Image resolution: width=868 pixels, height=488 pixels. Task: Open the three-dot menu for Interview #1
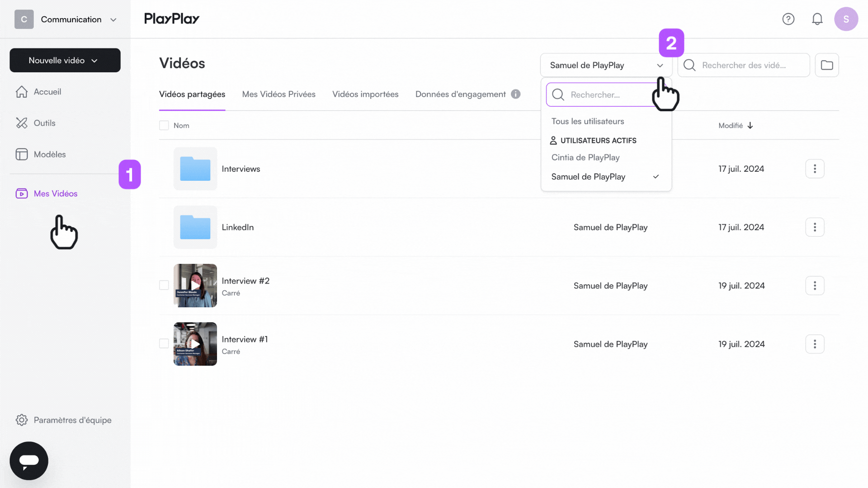815,344
